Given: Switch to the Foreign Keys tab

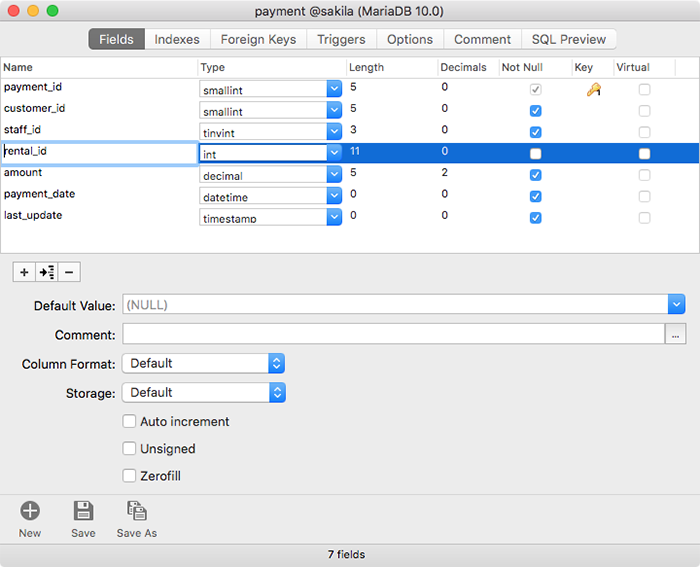Looking at the screenshot, I should coord(258,39).
